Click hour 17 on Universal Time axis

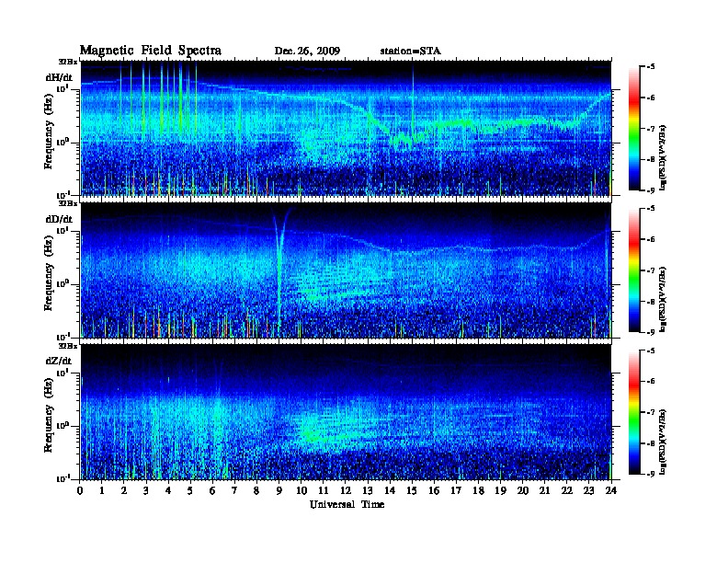[457, 490]
